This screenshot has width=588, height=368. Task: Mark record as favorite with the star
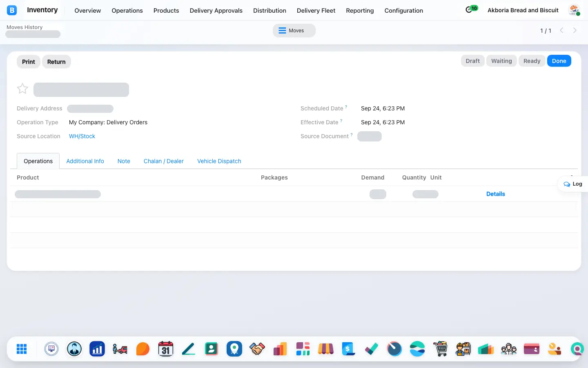tap(22, 89)
